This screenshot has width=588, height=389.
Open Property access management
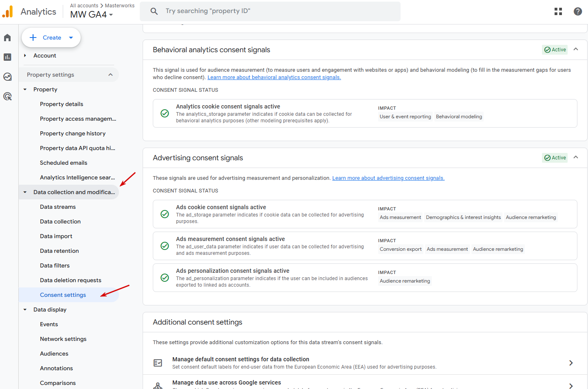78,119
